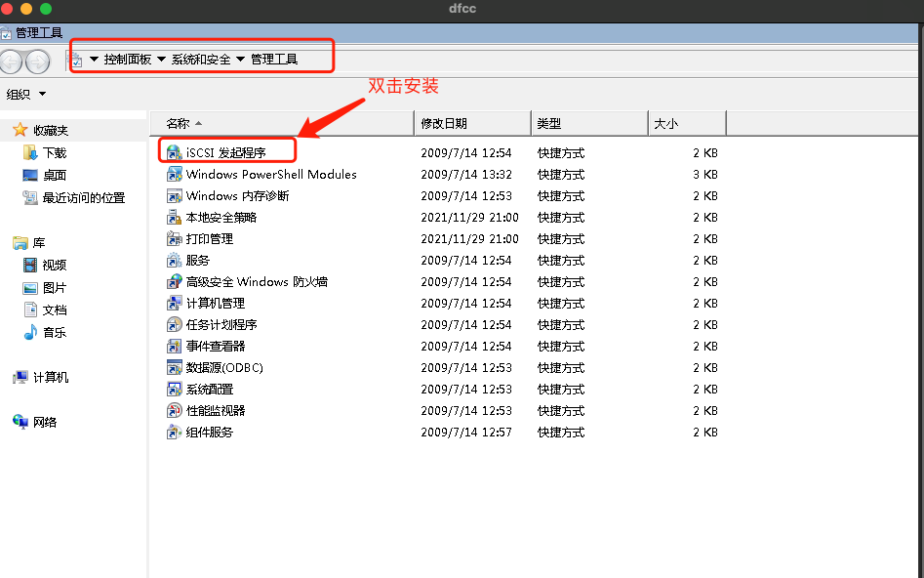Click 控制面板 in address bar
This screenshot has width=924, height=578.
click(x=127, y=59)
